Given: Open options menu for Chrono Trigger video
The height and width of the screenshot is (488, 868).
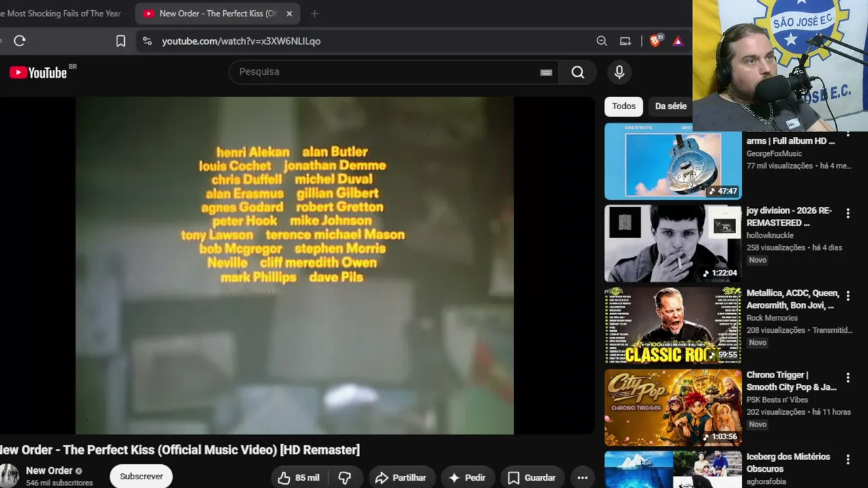Looking at the screenshot, I should (x=848, y=378).
